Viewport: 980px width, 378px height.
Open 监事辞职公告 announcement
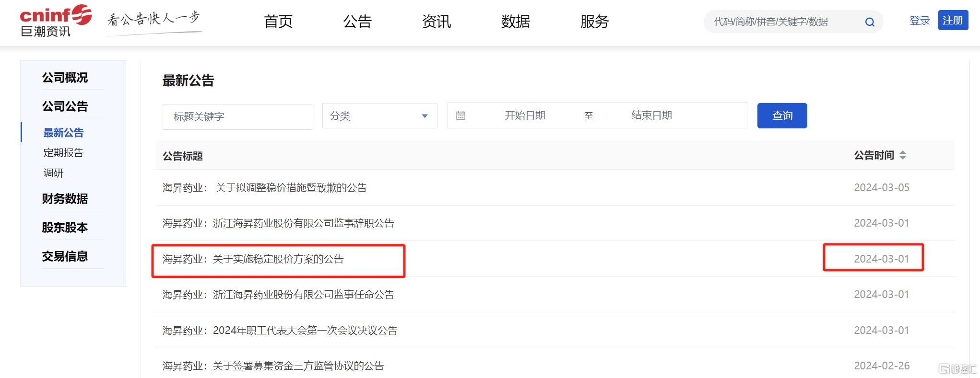click(x=278, y=223)
